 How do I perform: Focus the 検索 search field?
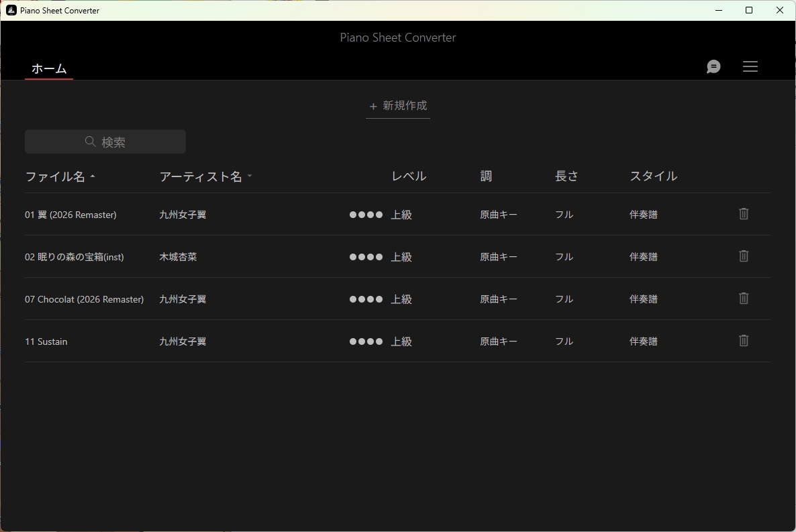(105, 142)
